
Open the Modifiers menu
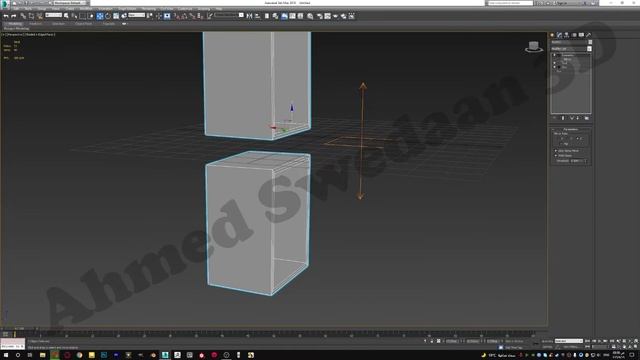(x=86, y=9)
